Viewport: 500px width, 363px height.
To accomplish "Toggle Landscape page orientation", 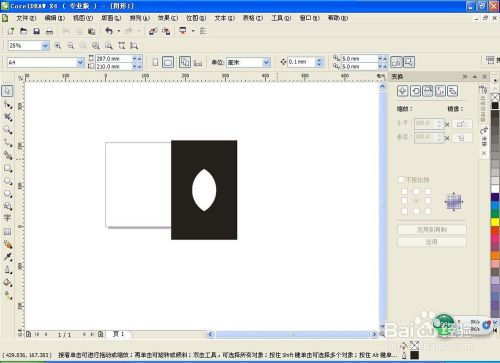I will 168,62.
